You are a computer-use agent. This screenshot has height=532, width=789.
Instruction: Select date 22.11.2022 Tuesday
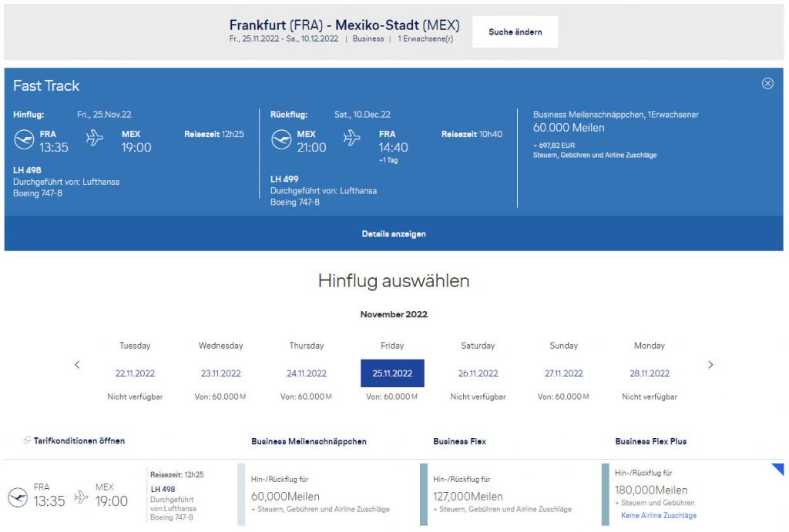point(135,373)
